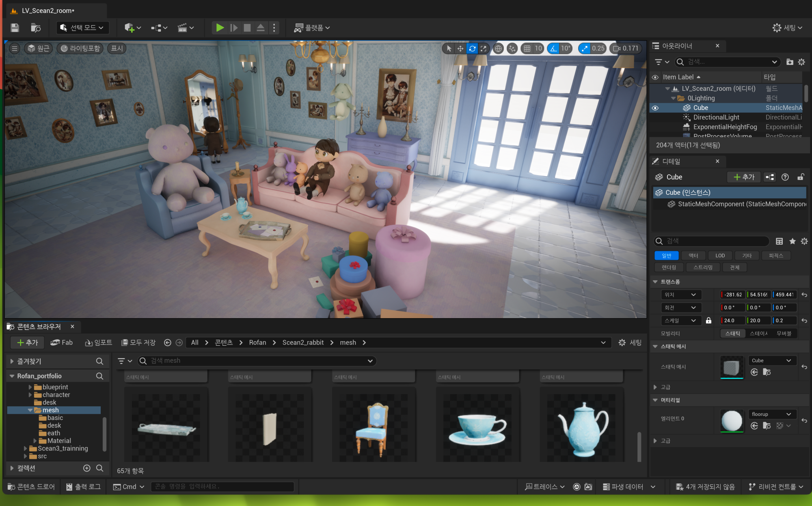Expand the 즐겨찾기 section
Viewport: 812px width, 506px height.
click(x=12, y=361)
